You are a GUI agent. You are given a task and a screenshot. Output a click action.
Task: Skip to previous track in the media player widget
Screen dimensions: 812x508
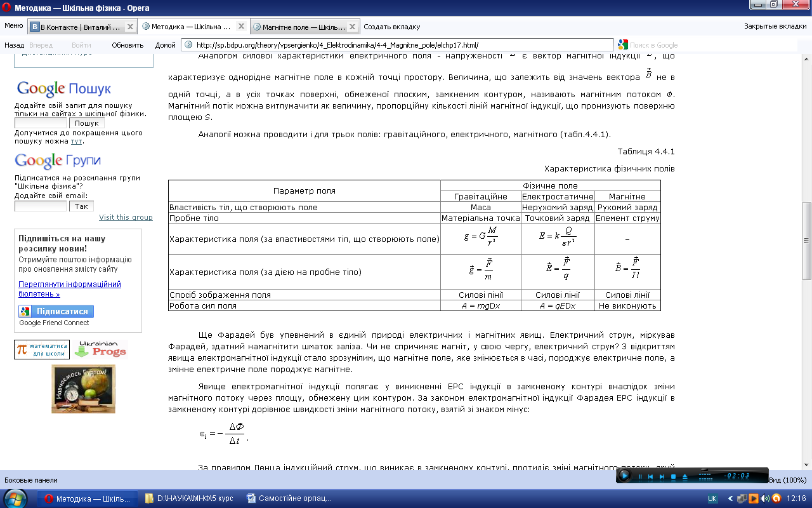pos(650,476)
